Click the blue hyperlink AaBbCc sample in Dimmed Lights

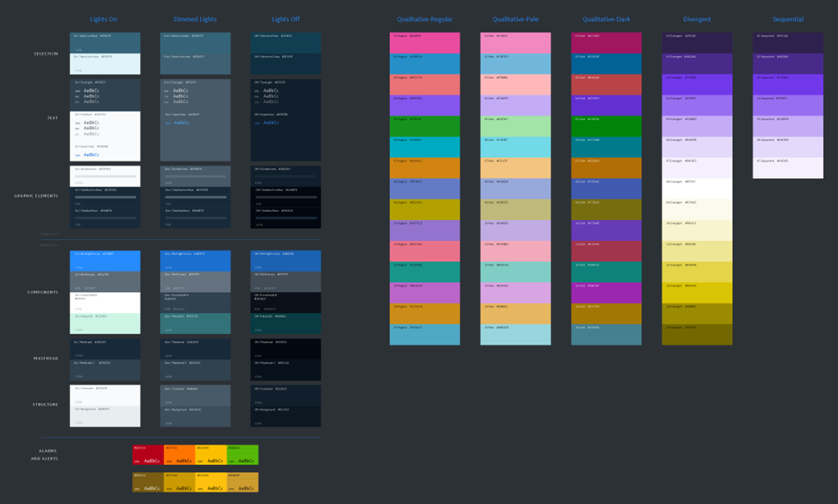[182, 123]
